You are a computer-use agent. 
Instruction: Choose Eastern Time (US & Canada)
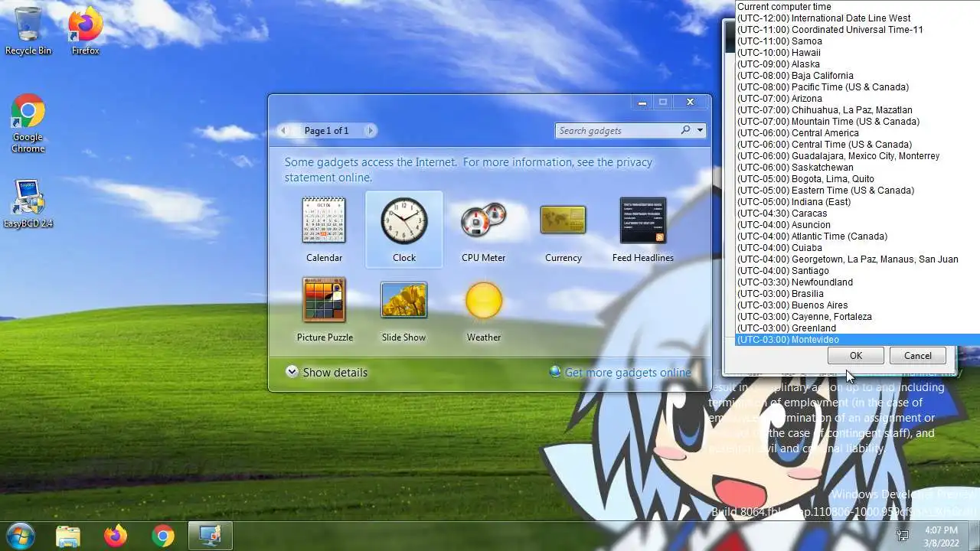[x=857, y=191]
